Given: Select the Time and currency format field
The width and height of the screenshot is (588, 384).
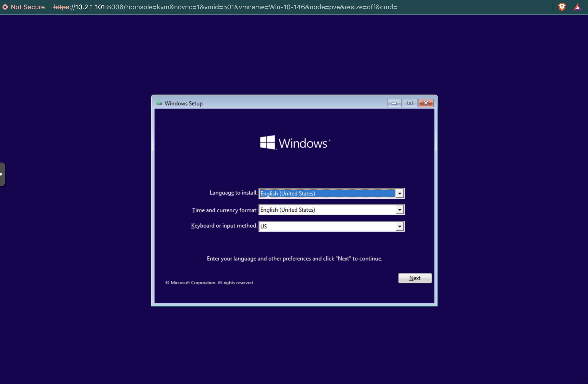Looking at the screenshot, I should point(331,210).
